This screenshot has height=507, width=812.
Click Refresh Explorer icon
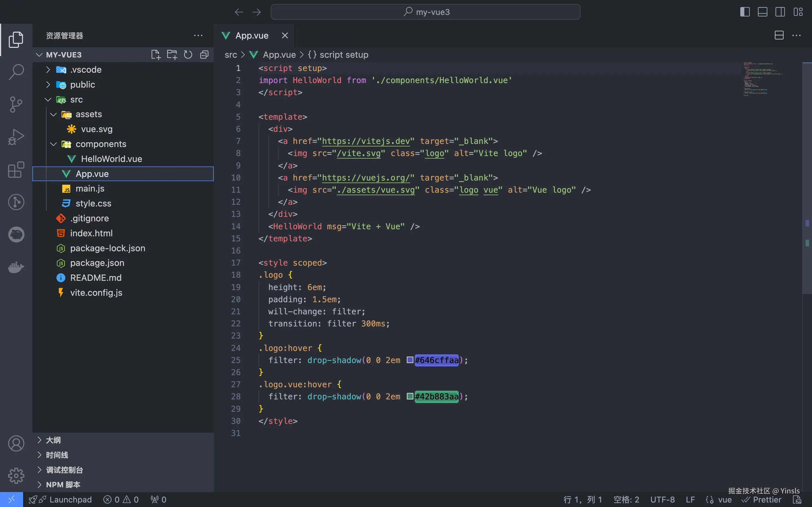coord(188,55)
